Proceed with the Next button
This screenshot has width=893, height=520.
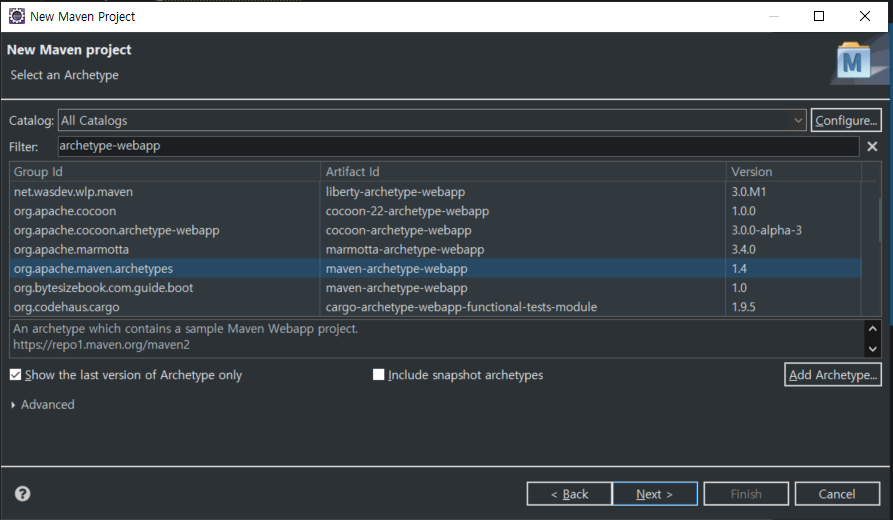(x=654, y=494)
